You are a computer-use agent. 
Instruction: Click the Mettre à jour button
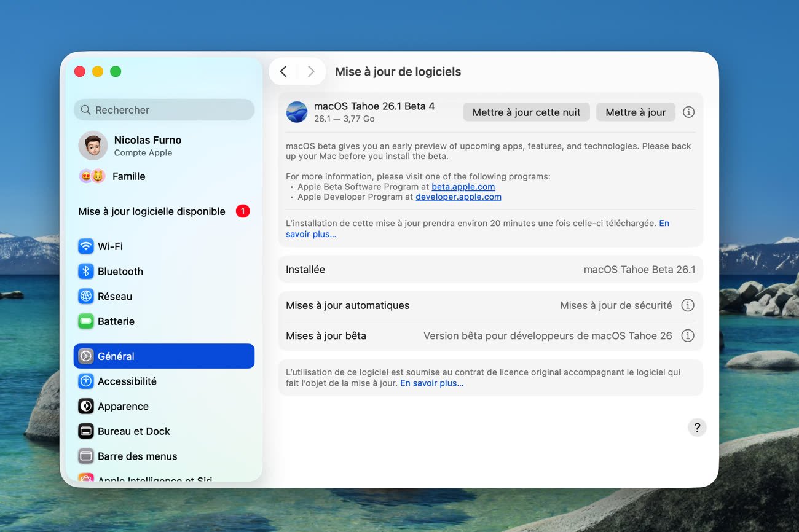point(636,112)
